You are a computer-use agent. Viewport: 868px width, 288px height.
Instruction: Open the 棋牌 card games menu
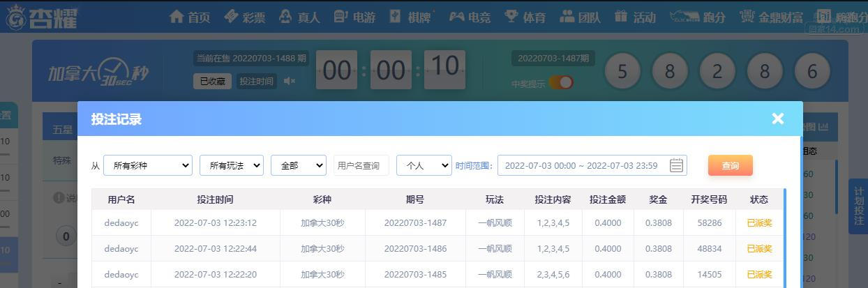pos(412,17)
